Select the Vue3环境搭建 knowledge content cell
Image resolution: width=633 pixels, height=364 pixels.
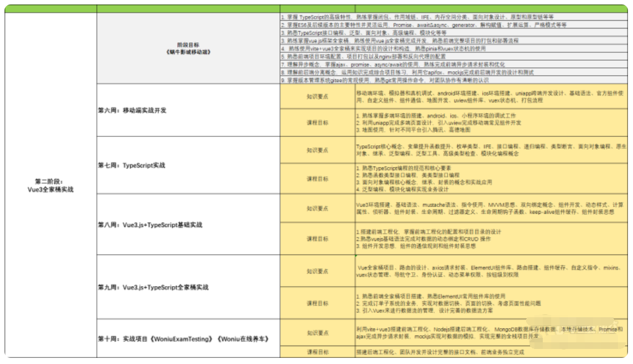tap(490, 208)
